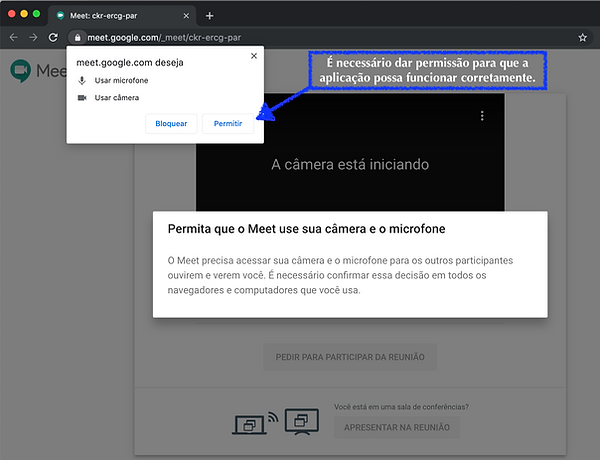The height and width of the screenshot is (460, 600).
Task: Open the three-dot menu on video preview
Action: 482,116
